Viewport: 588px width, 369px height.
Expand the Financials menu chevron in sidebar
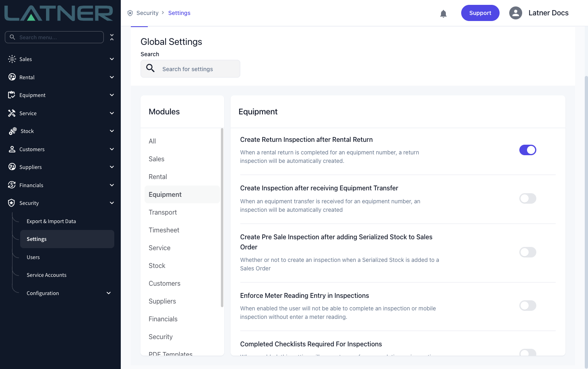112,185
